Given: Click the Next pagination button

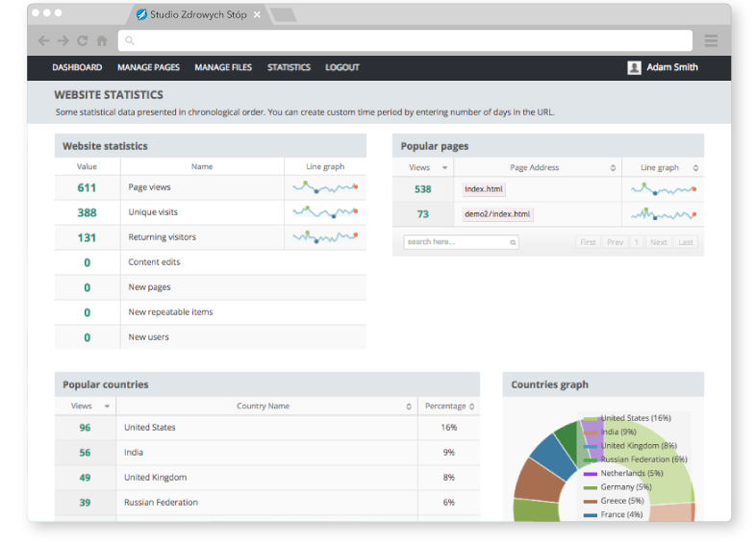Looking at the screenshot, I should click(x=658, y=242).
